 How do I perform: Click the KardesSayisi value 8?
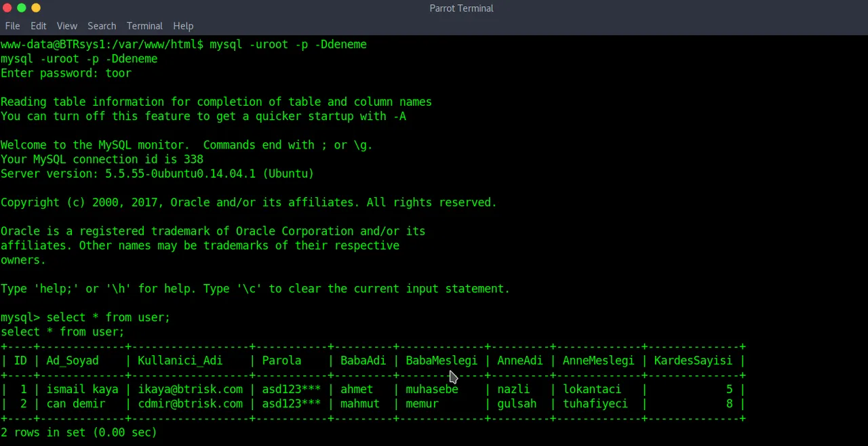pos(729,403)
